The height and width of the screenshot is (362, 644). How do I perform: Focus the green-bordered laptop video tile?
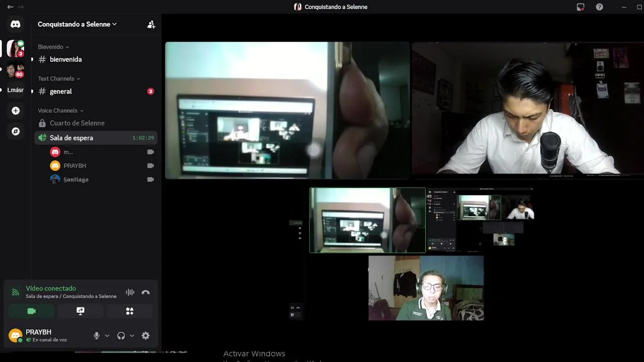pyautogui.click(x=367, y=220)
